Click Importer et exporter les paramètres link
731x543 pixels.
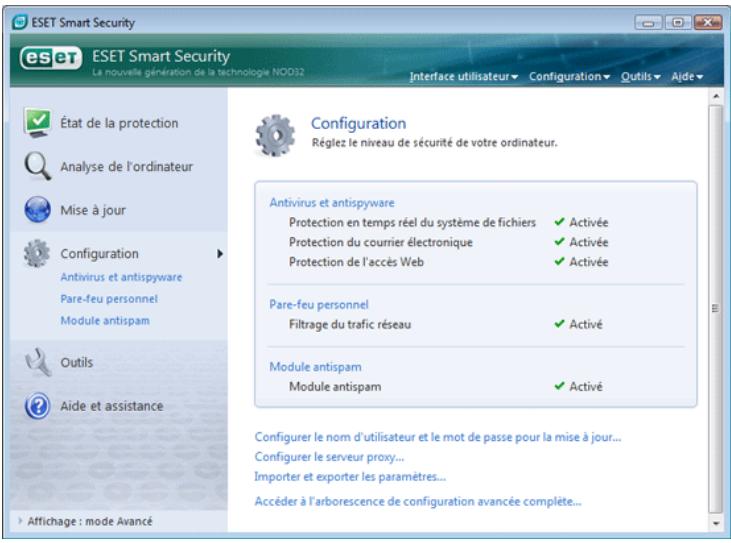point(350,476)
